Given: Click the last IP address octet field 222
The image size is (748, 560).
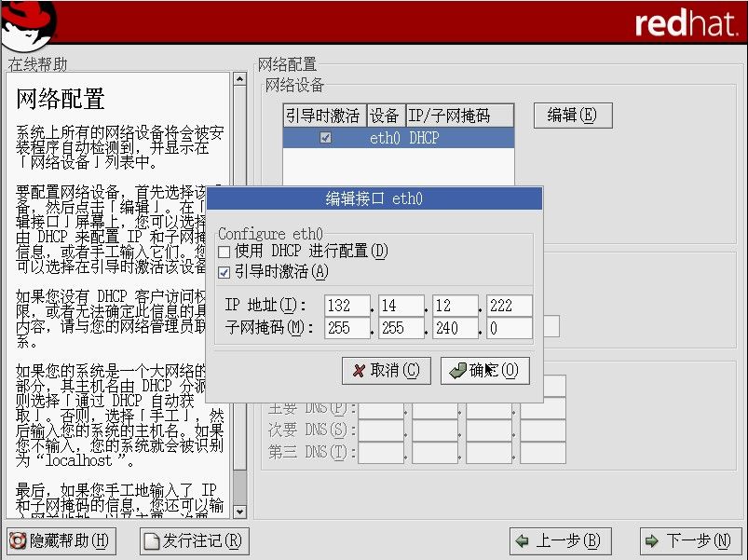Looking at the screenshot, I should 510,306.
